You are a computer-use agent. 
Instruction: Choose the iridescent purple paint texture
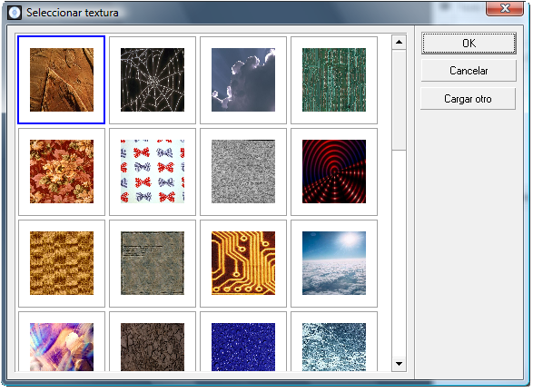pos(62,342)
